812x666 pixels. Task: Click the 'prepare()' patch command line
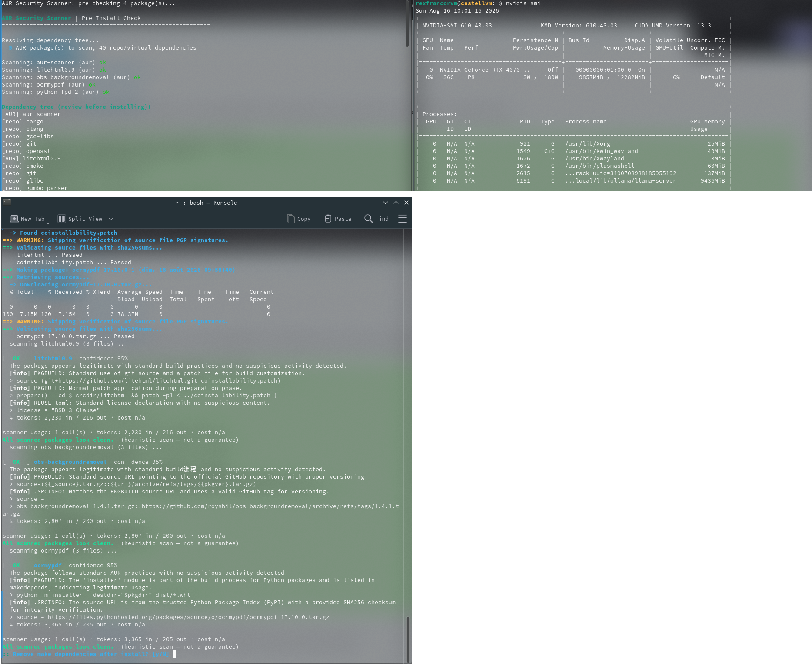coord(143,395)
